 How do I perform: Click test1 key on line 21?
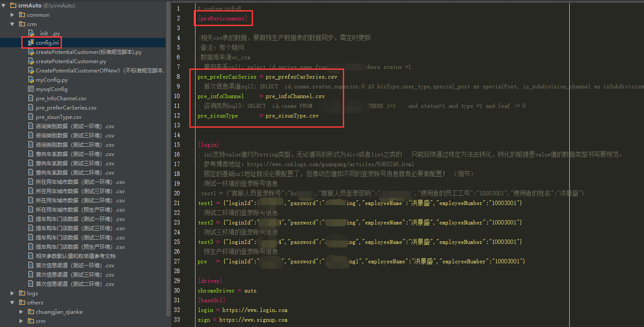click(x=205, y=203)
